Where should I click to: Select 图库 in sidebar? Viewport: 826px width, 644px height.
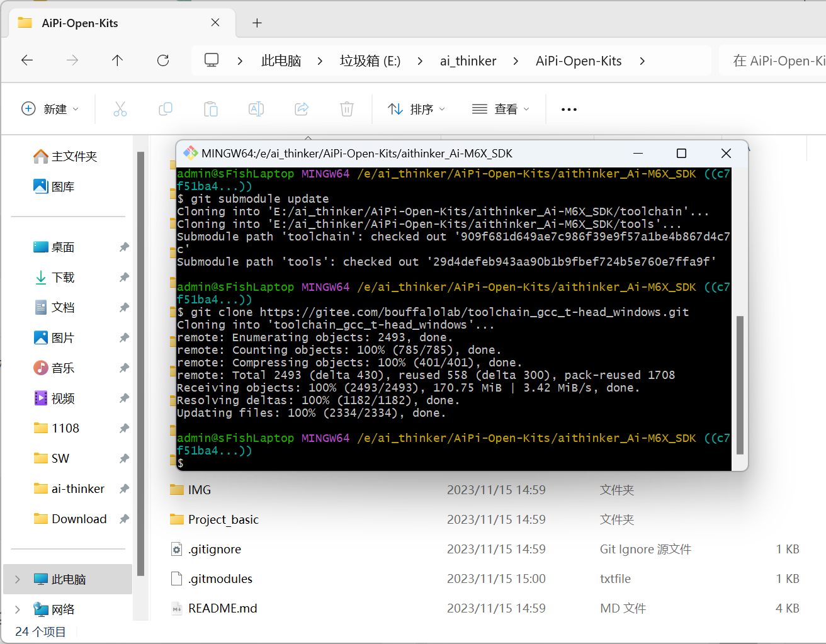click(x=54, y=186)
